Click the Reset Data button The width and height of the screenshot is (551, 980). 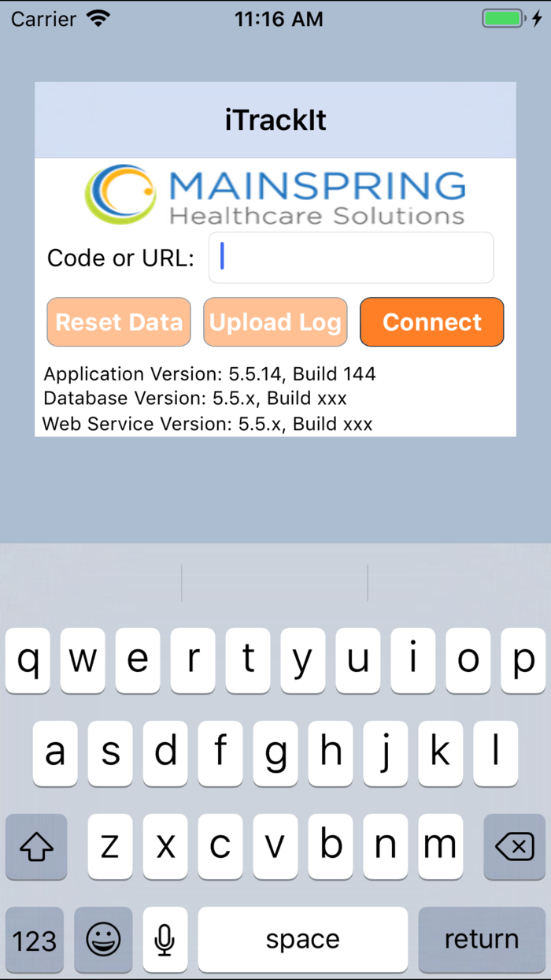click(x=119, y=322)
